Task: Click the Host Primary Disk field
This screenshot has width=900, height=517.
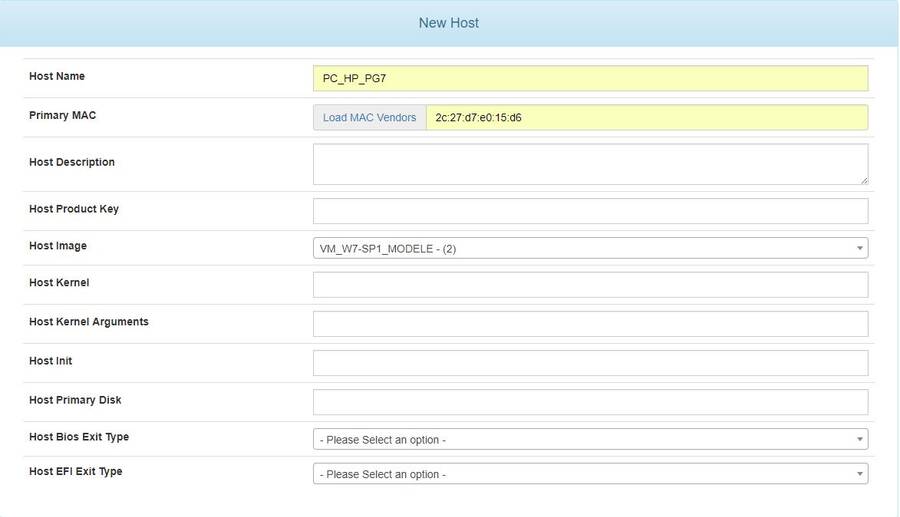Action: point(590,402)
